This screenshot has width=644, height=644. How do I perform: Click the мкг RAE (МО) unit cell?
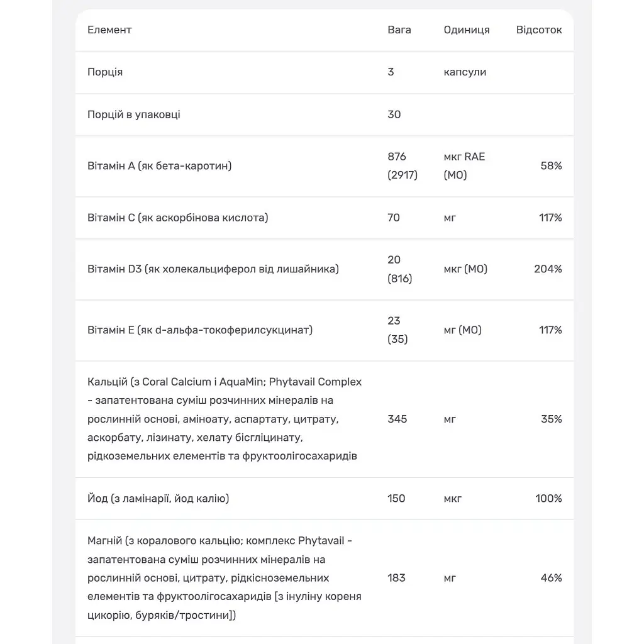pos(464,166)
